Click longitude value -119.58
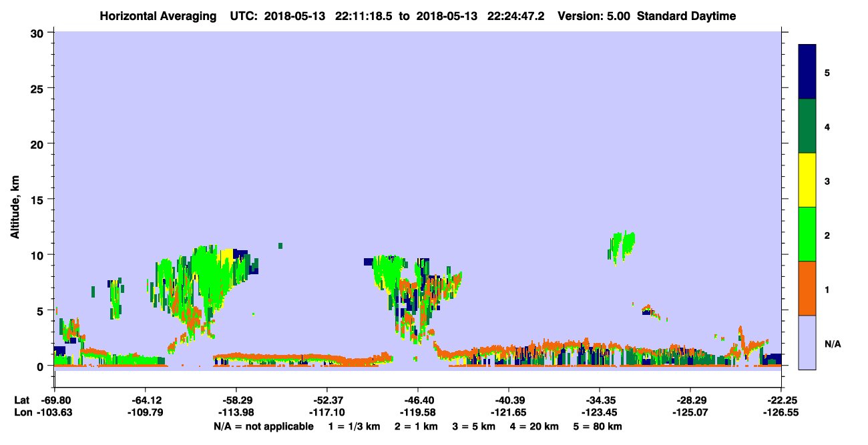 [417, 412]
